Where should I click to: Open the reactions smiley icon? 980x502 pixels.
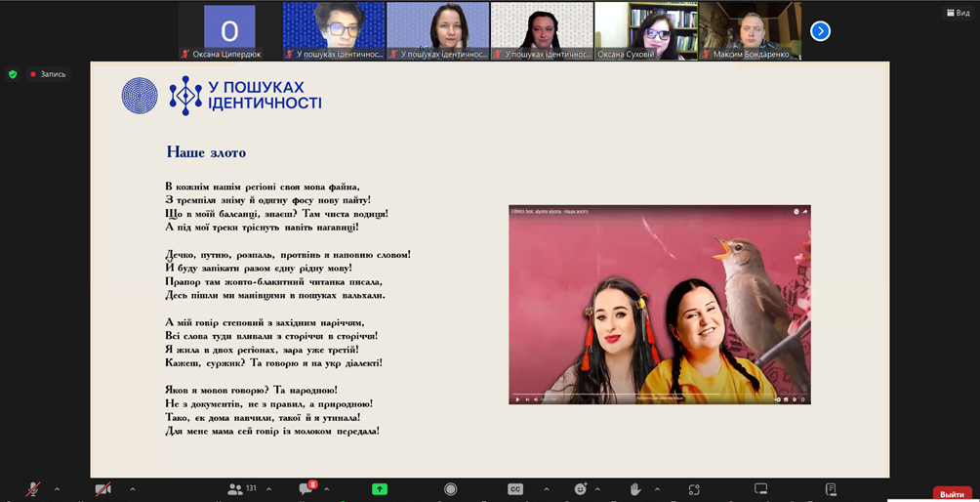point(581,489)
